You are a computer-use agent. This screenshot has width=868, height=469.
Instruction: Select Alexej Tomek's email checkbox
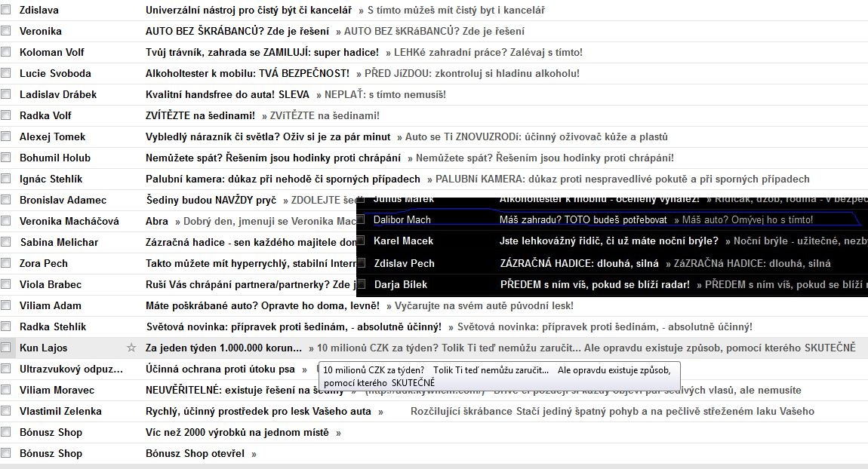[x=5, y=136]
